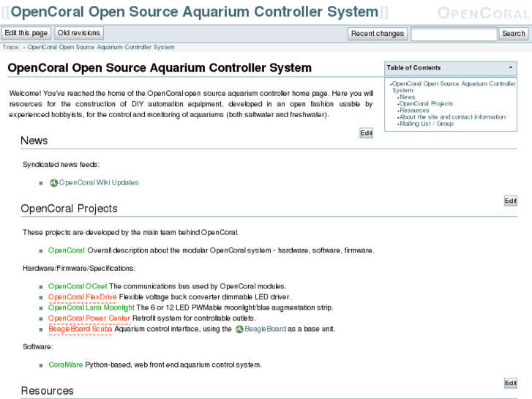Viewport: 532px width, 399px height.
Task: Click the Edit this page button
Action: [26, 34]
